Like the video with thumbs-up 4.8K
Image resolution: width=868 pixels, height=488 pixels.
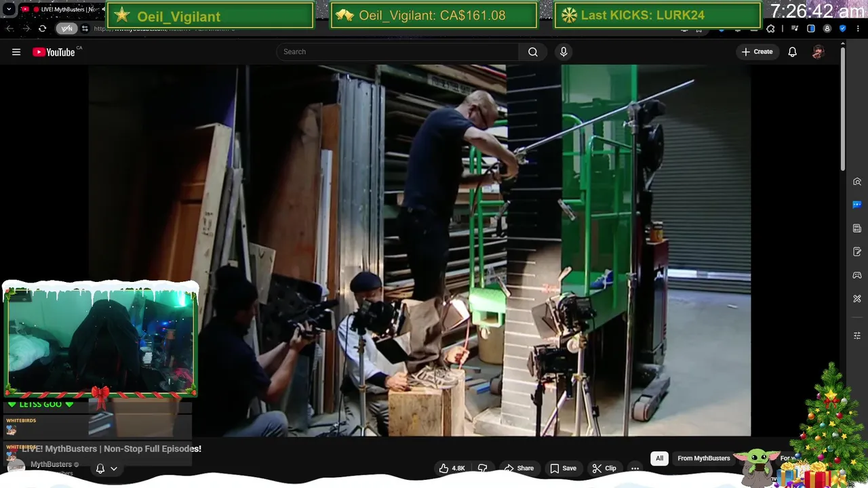pyautogui.click(x=452, y=468)
